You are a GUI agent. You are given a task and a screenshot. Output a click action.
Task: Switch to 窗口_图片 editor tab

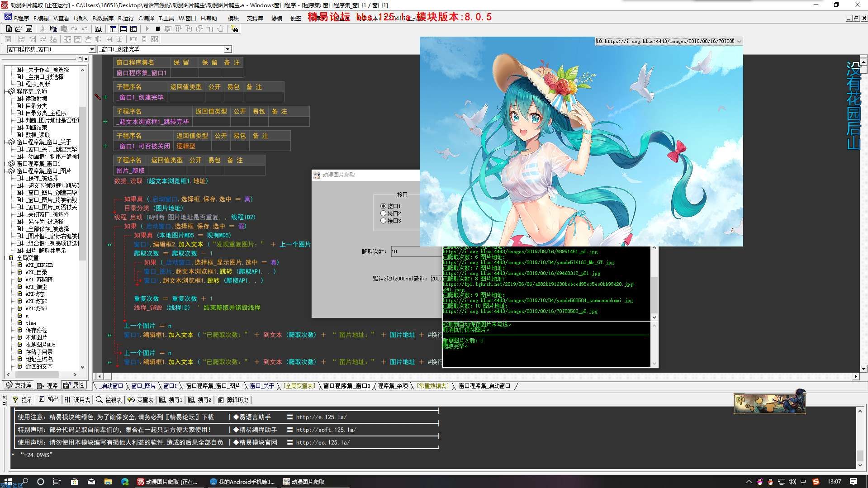[x=143, y=386]
